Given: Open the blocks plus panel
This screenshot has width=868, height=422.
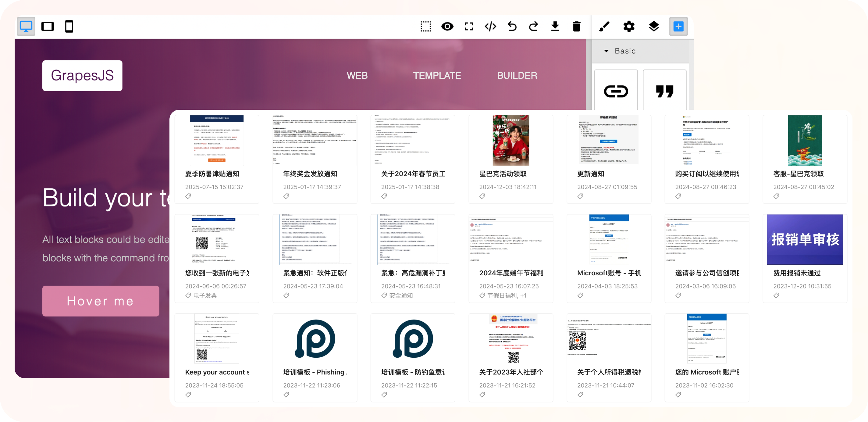Looking at the screenshot, I should [x=678, y=26].
